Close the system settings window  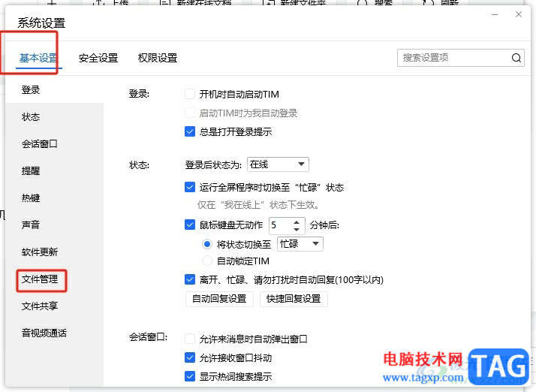pyautogui.click(x=519, y=14)
